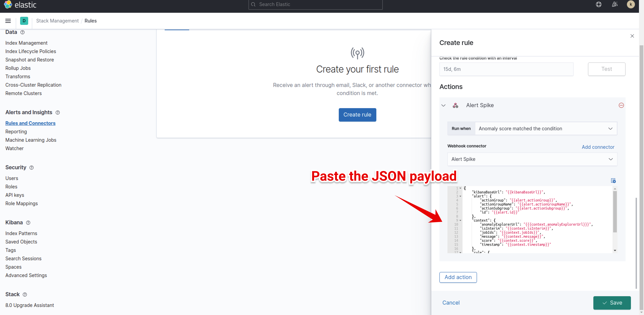Click the Alerts and Insights help icon
Image resolution: width=644 pixels, height=315 pixels.
(58, 112)
